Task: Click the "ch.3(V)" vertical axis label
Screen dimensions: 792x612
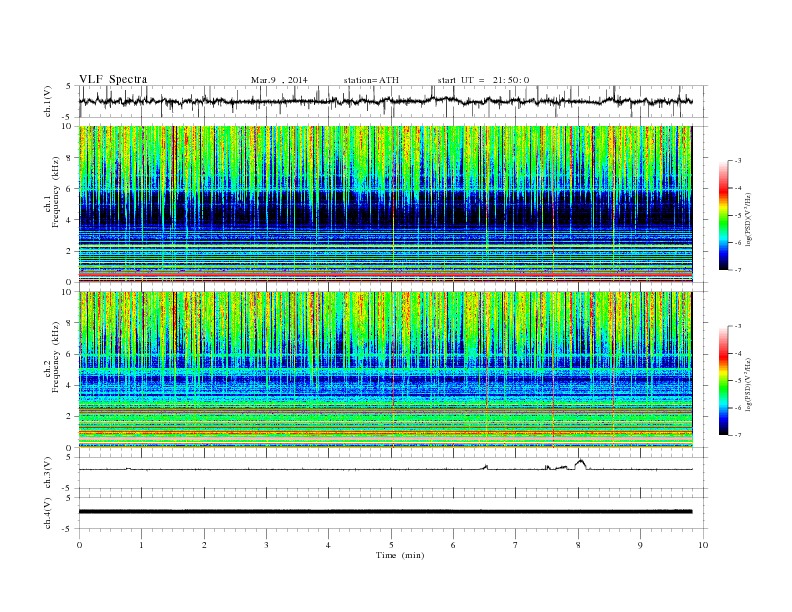Action: [47, 473]
